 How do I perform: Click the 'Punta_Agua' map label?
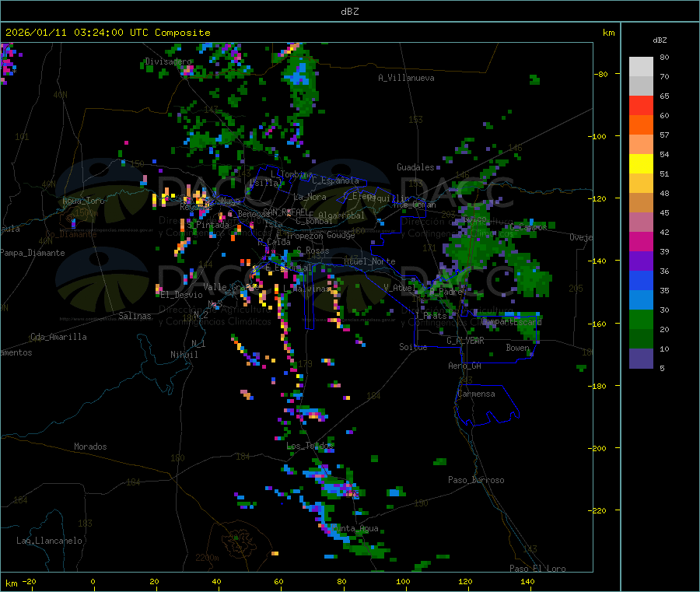click(355, 529)
